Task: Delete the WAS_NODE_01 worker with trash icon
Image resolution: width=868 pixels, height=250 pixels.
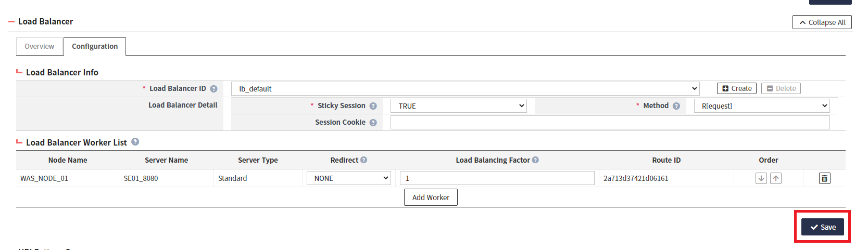Action: pyautogui.click(x=824, y=178)
